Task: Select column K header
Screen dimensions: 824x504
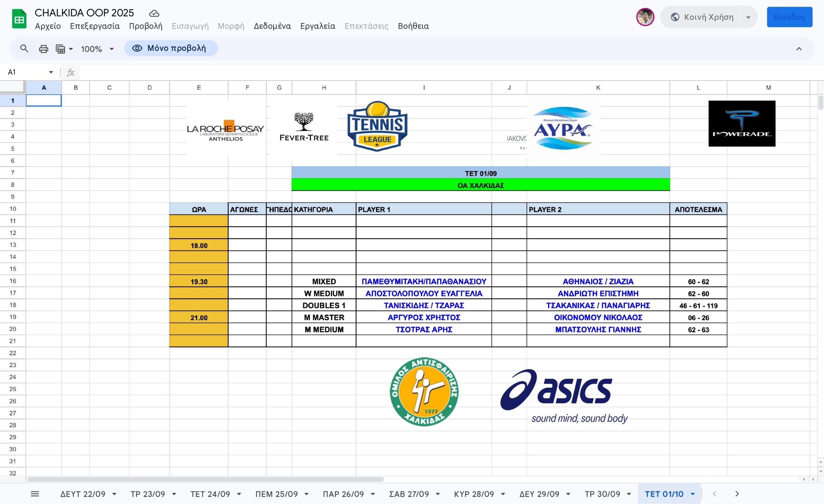Action: point(598,87)
